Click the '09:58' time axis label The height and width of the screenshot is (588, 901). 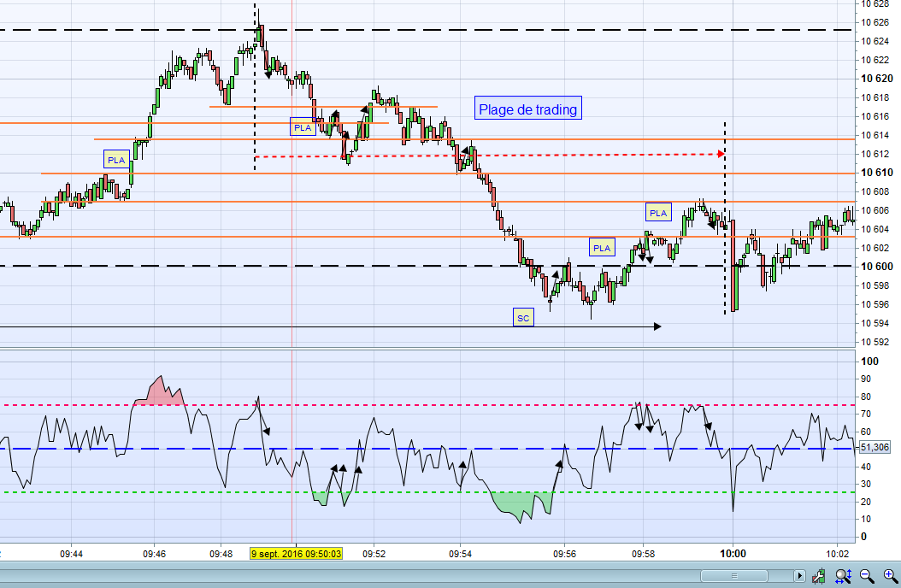(x=643, y=554)
